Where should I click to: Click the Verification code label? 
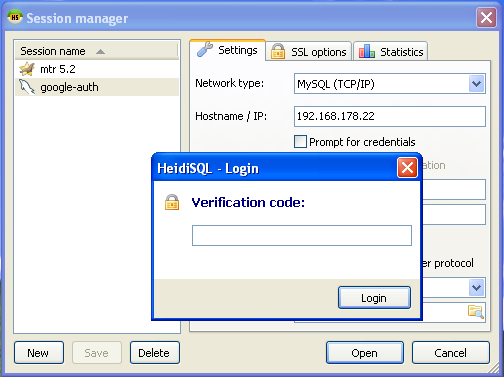pyautogui.click(x=248, y=202)
